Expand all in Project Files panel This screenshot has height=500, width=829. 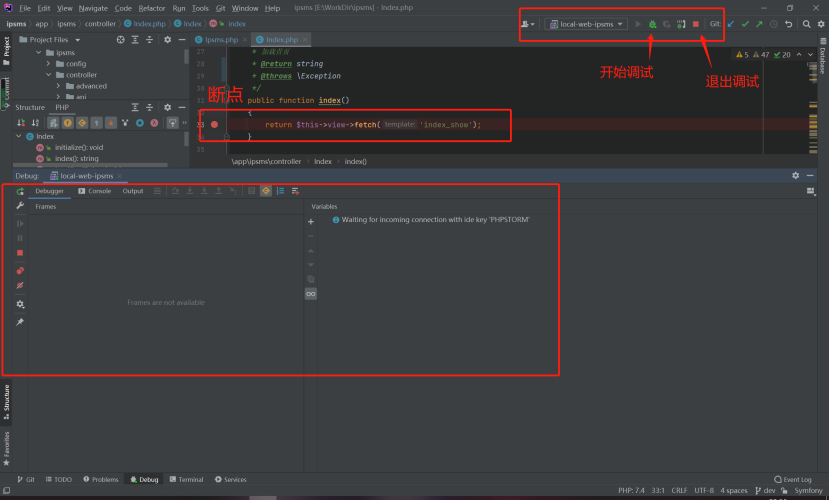[x=135, y=40]
